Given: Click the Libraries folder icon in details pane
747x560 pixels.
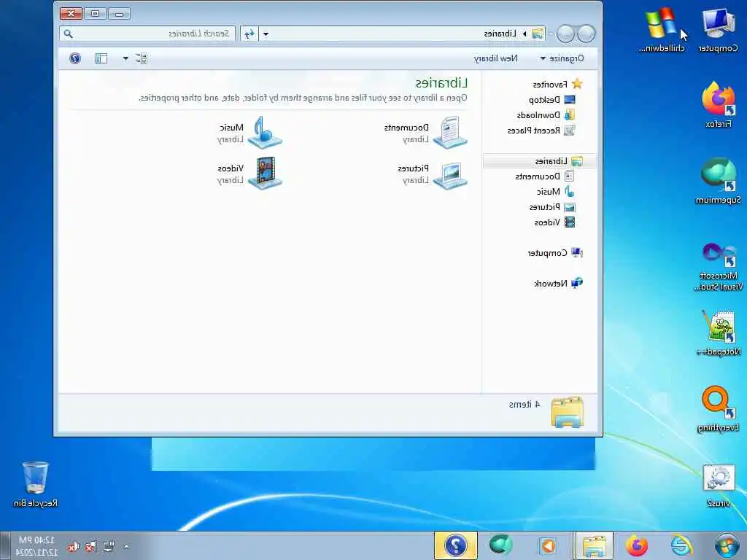Looking at the screenshot, I should tap(567, 413).
